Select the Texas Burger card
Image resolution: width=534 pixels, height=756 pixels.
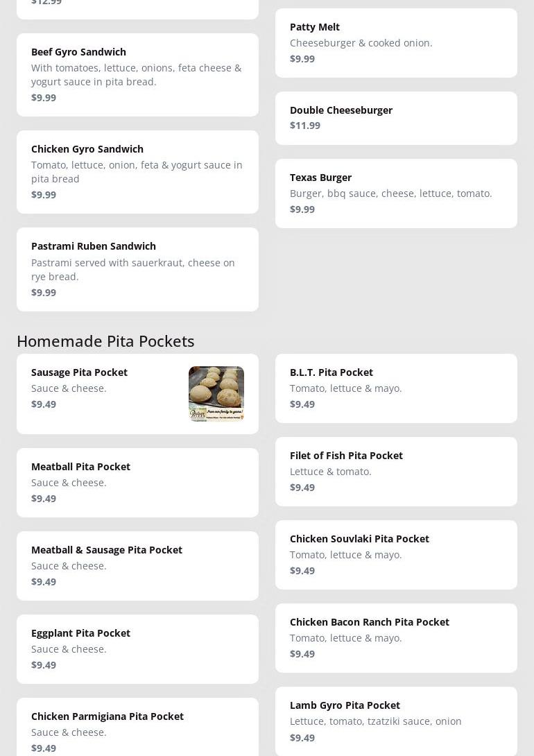coord(395,193)
